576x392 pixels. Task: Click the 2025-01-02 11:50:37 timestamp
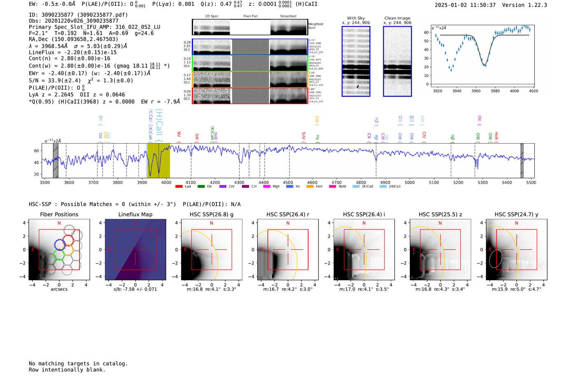(465, 5)
